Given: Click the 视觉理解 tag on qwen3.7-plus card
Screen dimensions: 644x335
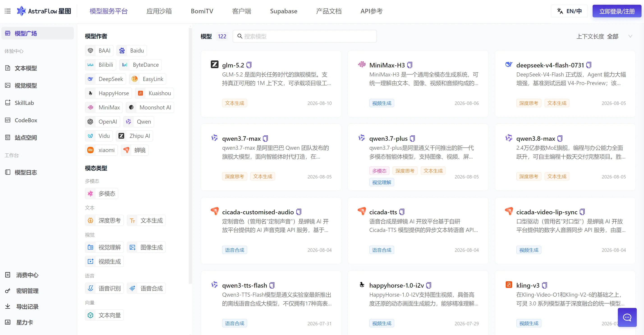Looking at the screenshot, I should point(382,182).
